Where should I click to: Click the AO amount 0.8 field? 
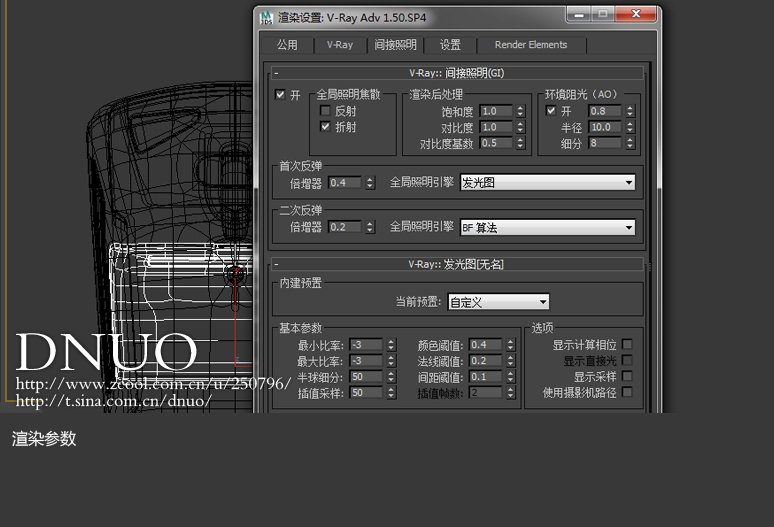[x=605, y=112]
